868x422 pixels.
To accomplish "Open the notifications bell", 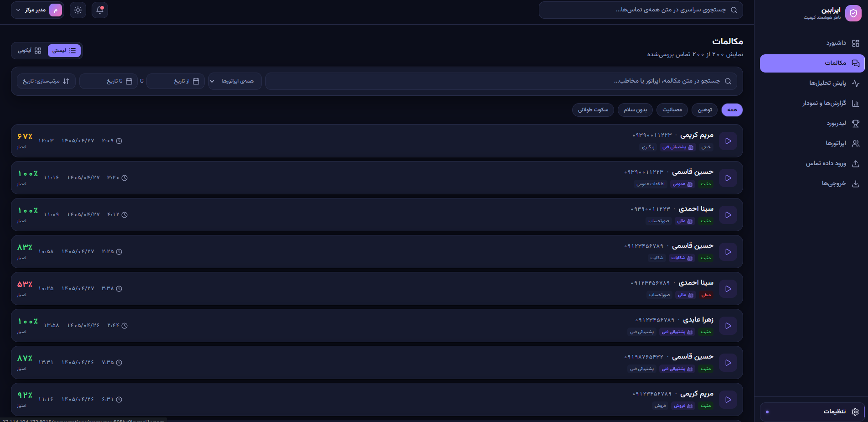I will (x=100, y=10).
